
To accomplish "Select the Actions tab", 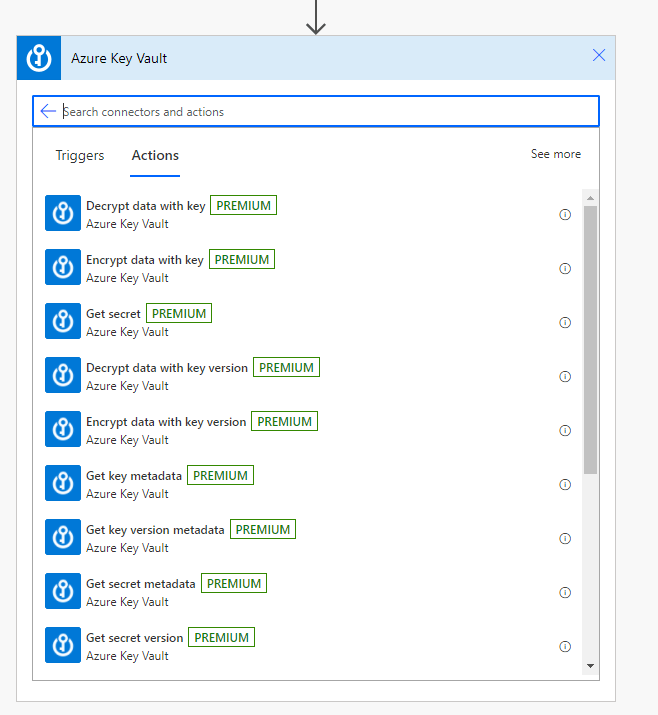I will 155,155.
